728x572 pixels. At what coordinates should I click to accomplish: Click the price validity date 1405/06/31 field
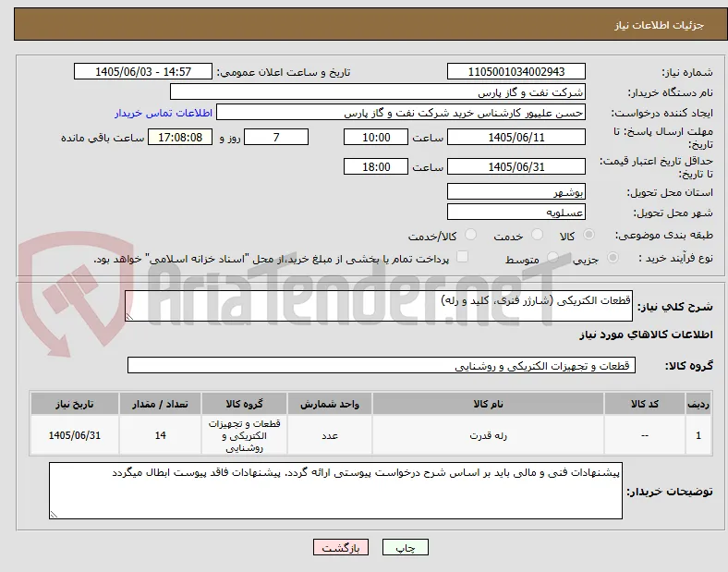pyautogui.click(x=516, y=166)
